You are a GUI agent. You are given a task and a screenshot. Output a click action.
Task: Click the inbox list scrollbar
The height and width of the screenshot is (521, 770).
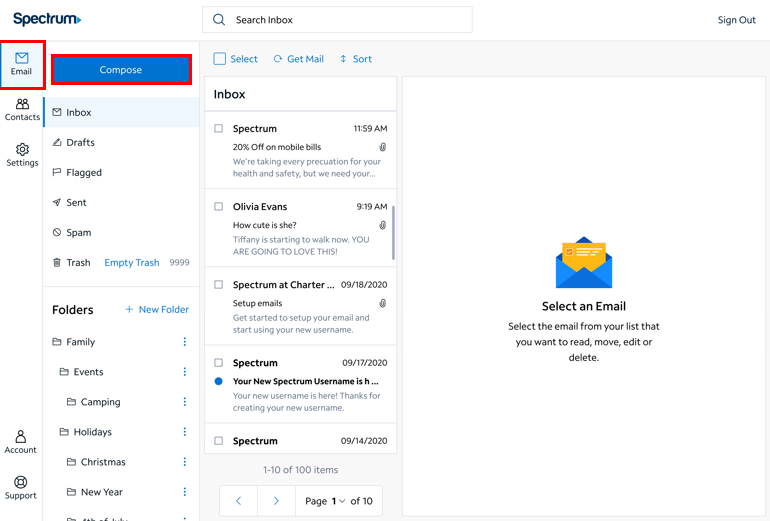point(393,232)
